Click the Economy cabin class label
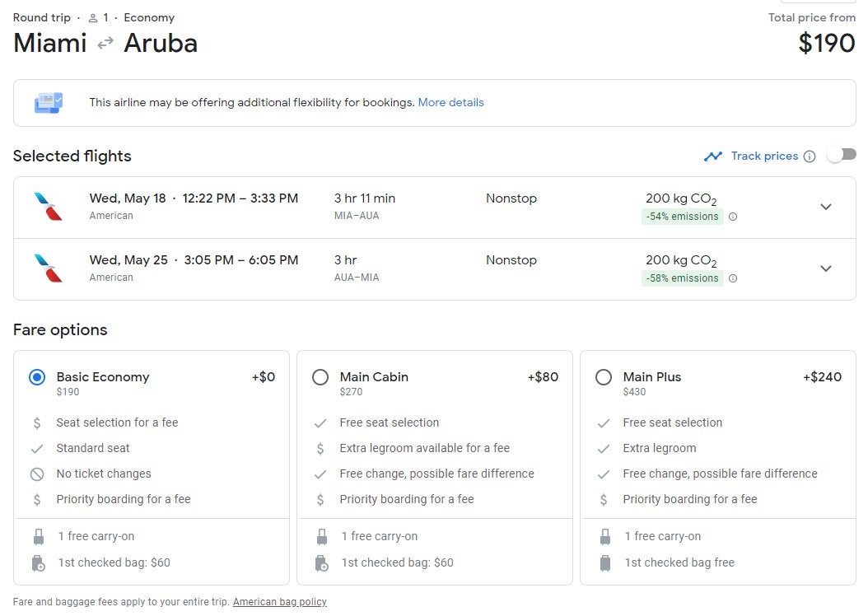Screen dimensions: 868x616 coord(149,18)
